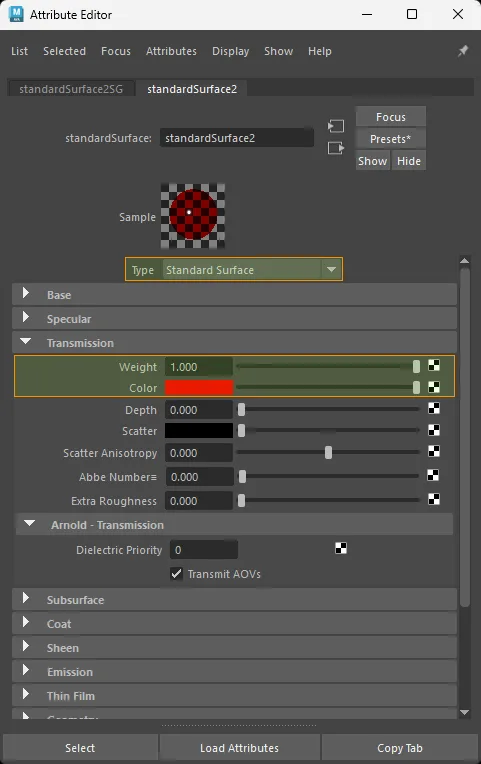This screenshot has height=764, width=481.
Task: Expand the Base section
Action: [234, 295]
